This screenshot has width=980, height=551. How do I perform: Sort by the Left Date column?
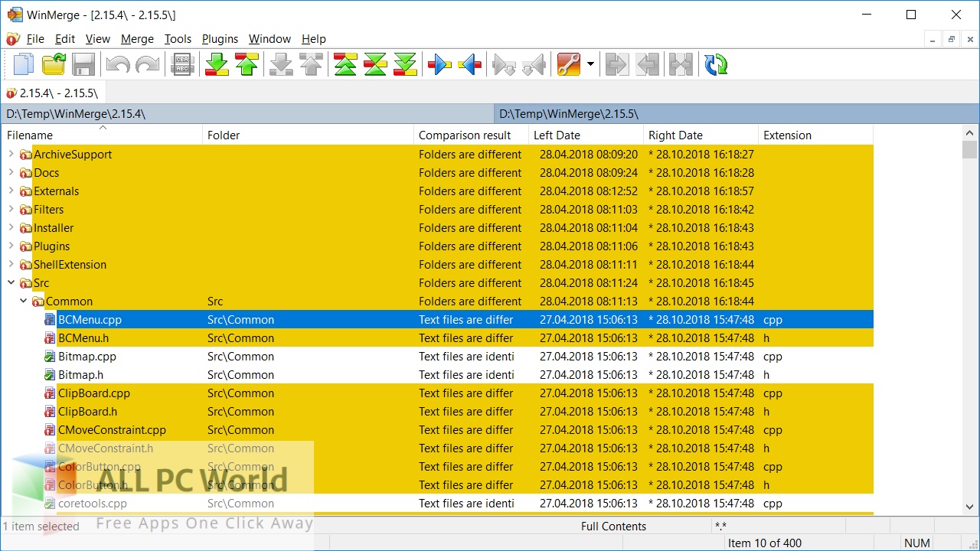pos(586,135)
